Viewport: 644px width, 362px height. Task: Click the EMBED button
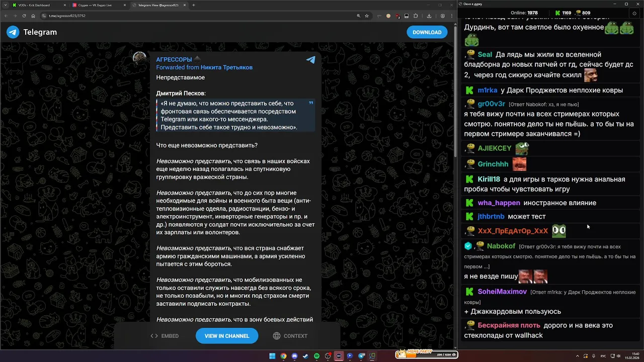coord(165,336)
